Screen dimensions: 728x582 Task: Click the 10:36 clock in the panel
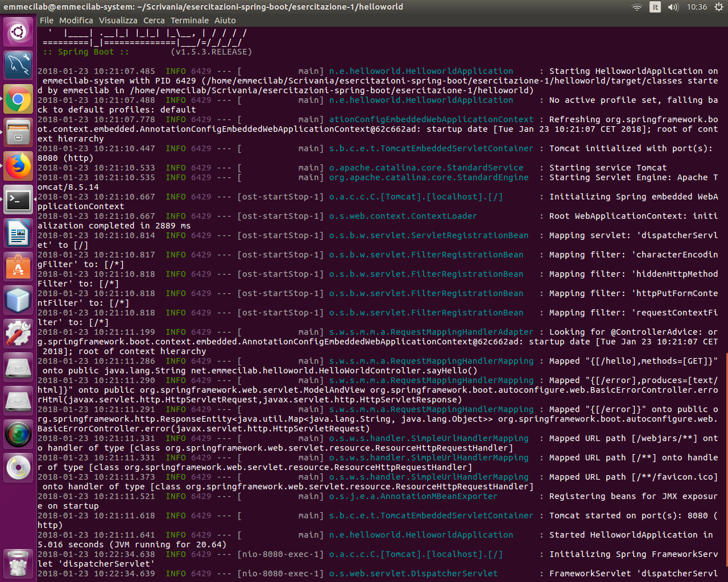click(697, 7)
